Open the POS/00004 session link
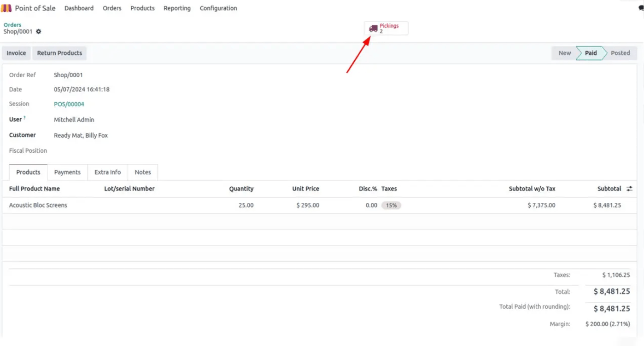Viewport: 644px width, 346px height. pyautogui.click(x=69, y=104)
